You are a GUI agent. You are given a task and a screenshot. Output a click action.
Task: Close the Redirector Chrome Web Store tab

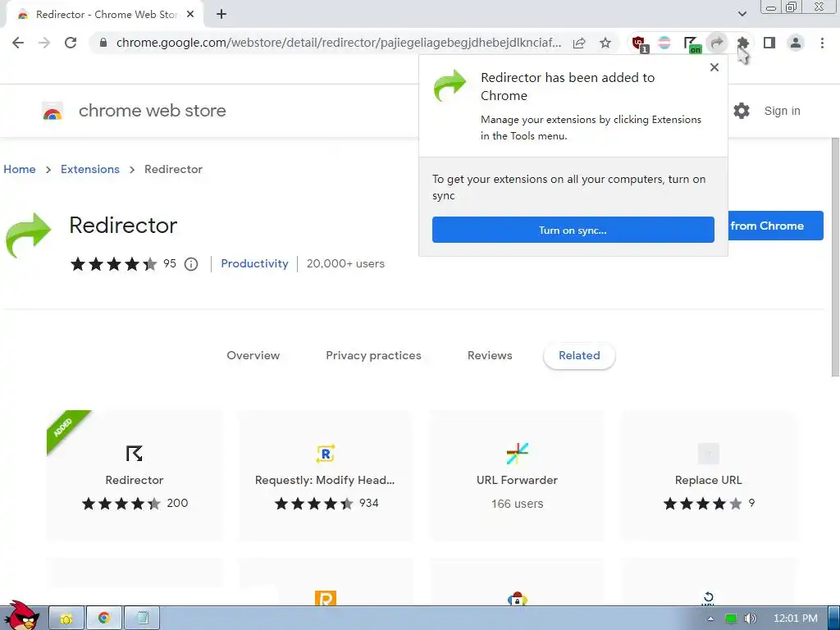click(x=190, y=15)
